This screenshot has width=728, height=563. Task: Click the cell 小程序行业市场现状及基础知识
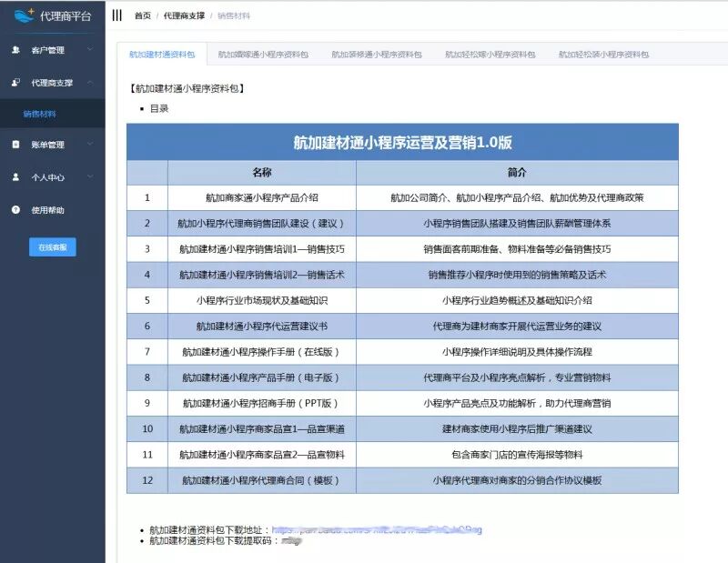tap(262, 300)
